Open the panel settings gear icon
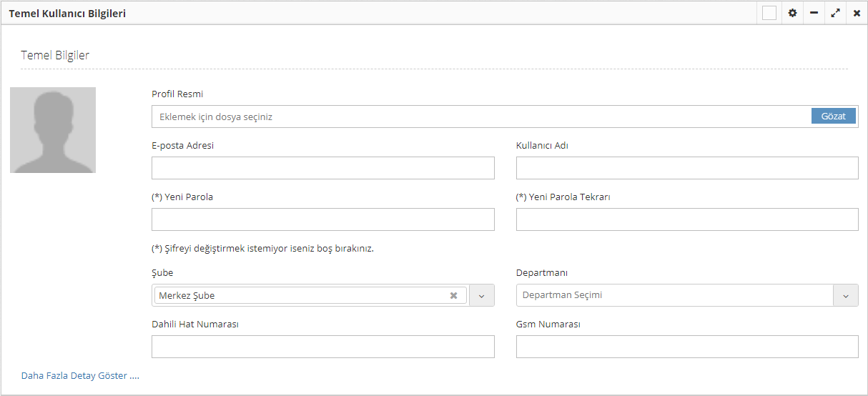Screen dimensions: 868x396 click(x=792, y=13)
